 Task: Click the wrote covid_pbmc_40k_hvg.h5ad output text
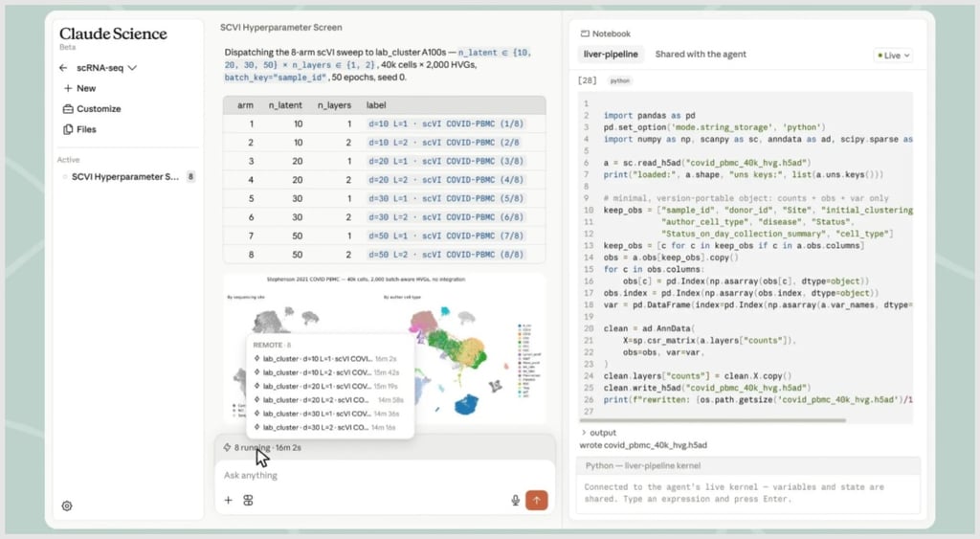(x=643, y=445)
